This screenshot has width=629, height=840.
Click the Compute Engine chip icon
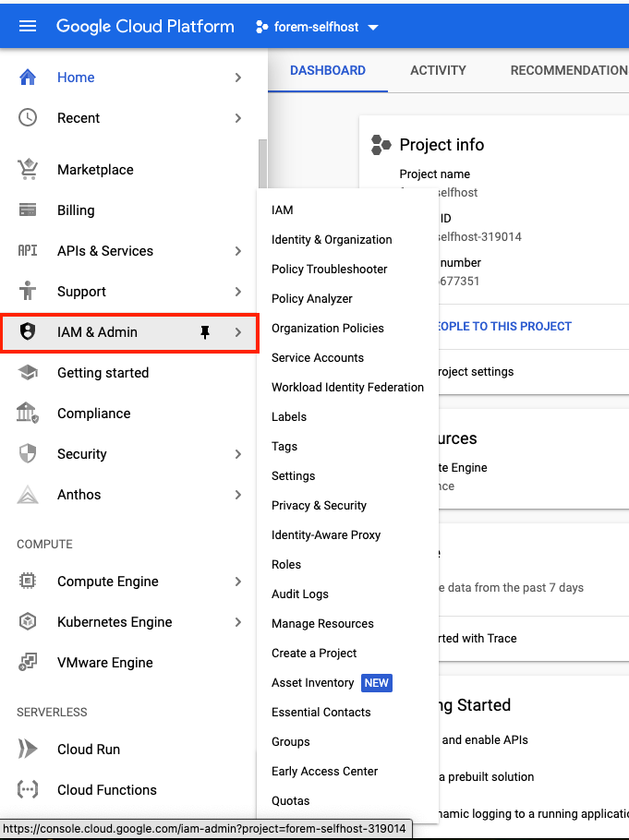pos(28,582)
